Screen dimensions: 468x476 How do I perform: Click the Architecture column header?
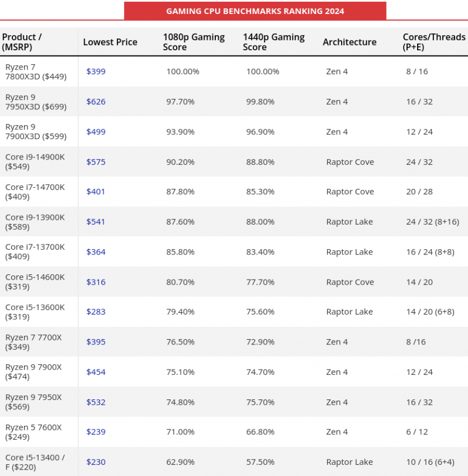click(x=349, y=42)
